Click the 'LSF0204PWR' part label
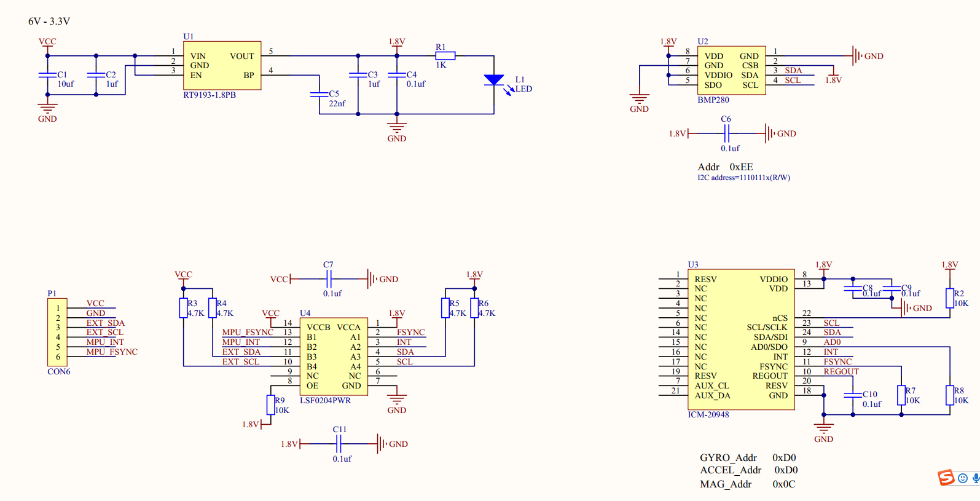Image resolution: width=980 pixels, height=501 pixels. click(x=326, y=400)
